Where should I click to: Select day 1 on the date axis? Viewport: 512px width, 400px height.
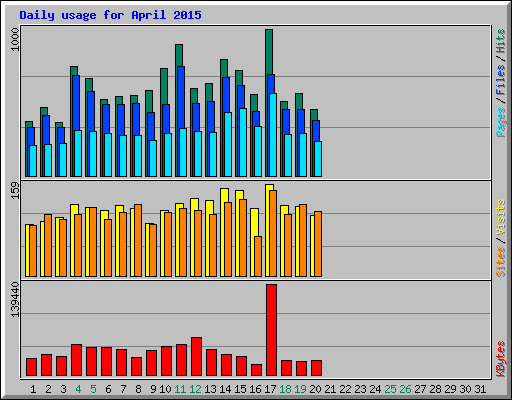point(33,389)
